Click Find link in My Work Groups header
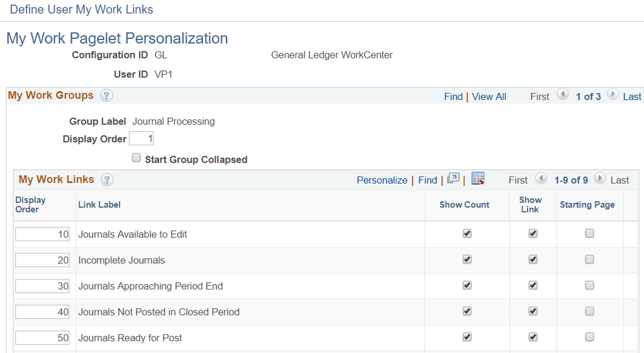Viewport: 644px width, 353px height. pos(453,97)
